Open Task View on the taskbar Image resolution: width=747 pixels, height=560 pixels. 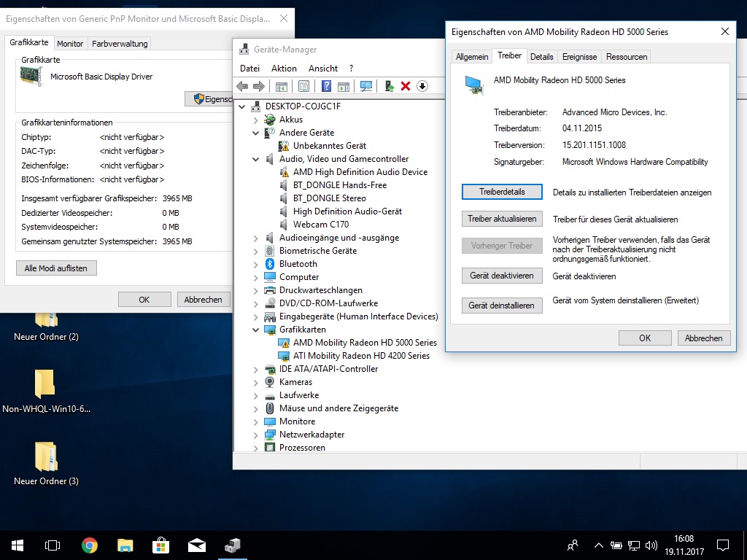coord(53,545)
